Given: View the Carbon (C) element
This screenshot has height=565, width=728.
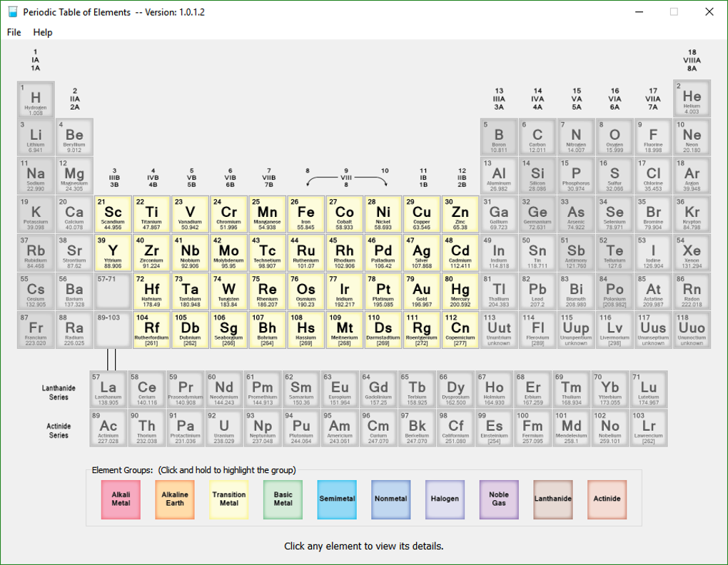Looking at the screenshot, I should [537, 137].
